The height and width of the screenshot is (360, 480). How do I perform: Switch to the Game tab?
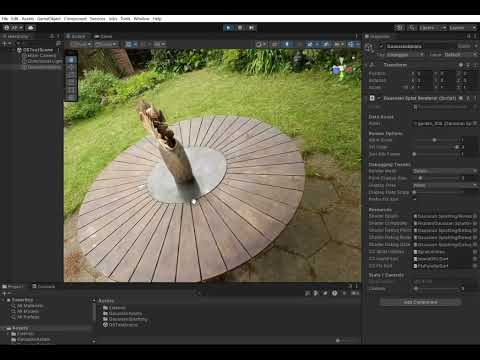click(104, 36)
